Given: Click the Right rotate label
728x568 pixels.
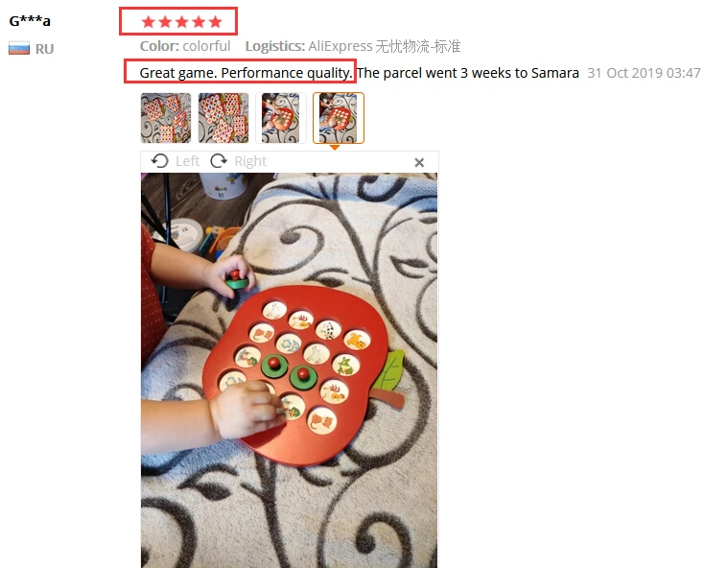Looking at the screenshot, I should (250, 161).
